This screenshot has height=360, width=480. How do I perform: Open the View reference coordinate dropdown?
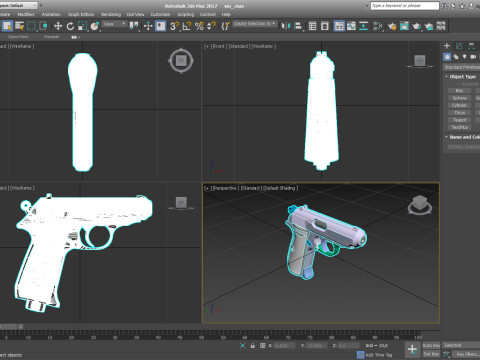[114, 24]
